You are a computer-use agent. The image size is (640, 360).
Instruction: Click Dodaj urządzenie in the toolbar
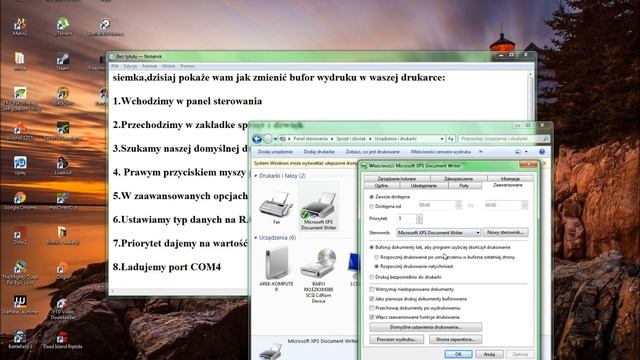(x=275, y=151)
